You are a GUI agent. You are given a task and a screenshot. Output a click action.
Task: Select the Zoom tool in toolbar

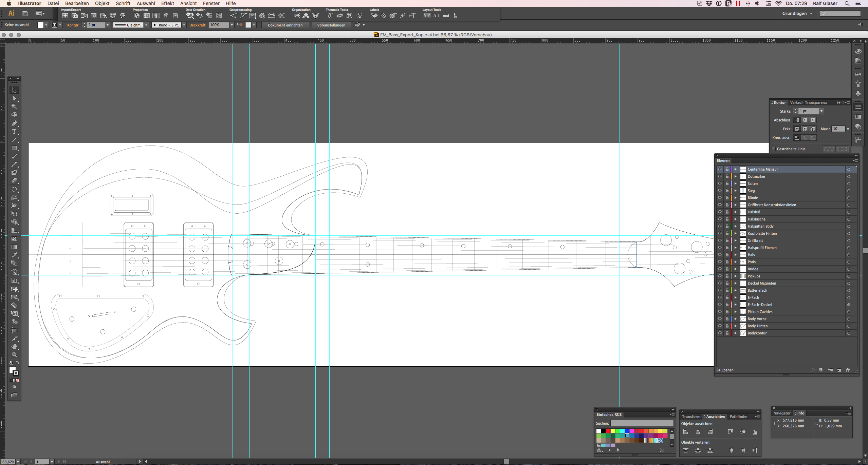[x=16, y=355]
